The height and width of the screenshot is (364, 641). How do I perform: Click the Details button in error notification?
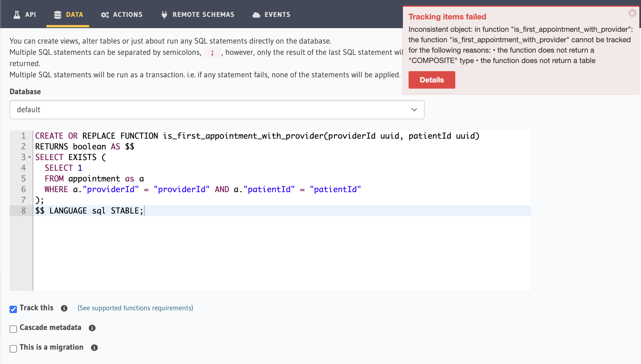pyautogui.click(x=431, y=80)
